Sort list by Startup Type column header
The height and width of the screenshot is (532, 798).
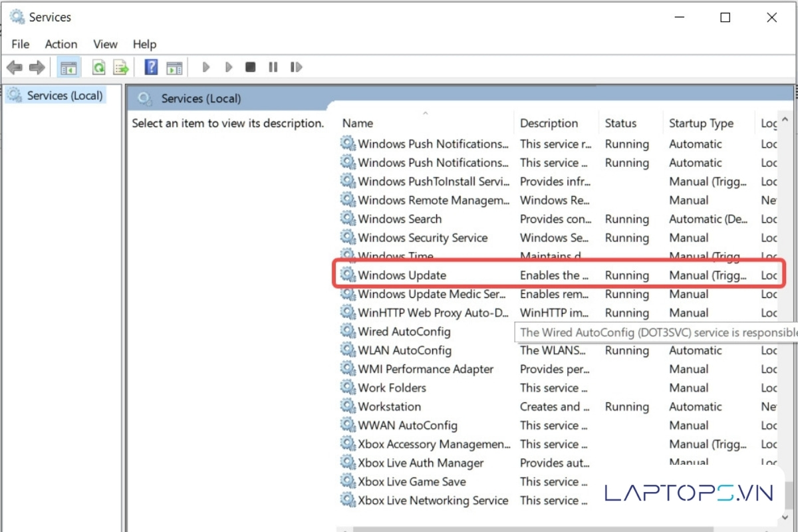coord(701,123)
